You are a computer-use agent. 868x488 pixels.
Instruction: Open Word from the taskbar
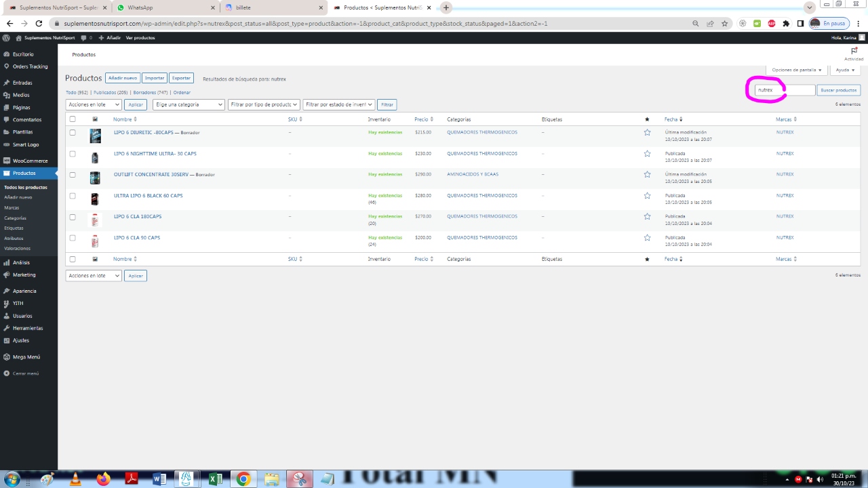pos(159,479)
